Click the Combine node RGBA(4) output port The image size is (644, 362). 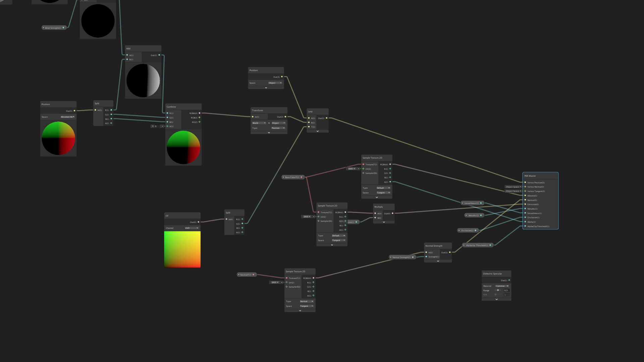pos(200,113)
